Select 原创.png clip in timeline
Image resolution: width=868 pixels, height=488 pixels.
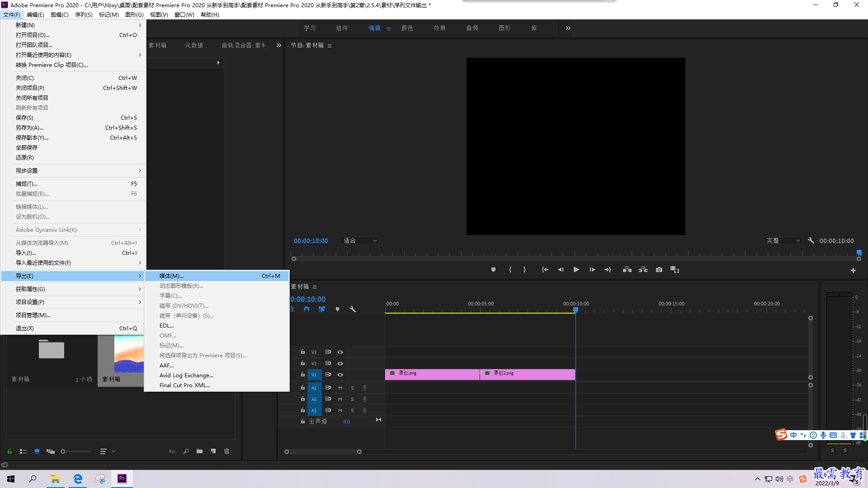click(432, 374)
